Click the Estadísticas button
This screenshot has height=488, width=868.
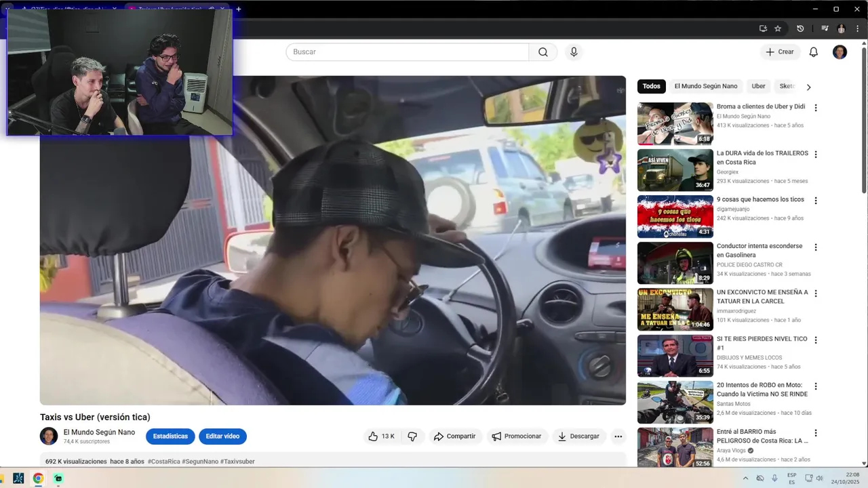click(x=170, y=436)
